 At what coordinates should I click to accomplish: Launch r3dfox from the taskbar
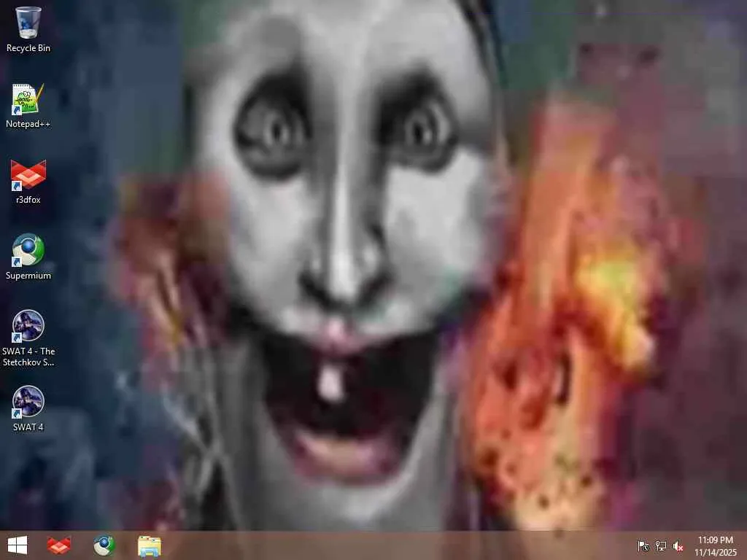[59, 545]
